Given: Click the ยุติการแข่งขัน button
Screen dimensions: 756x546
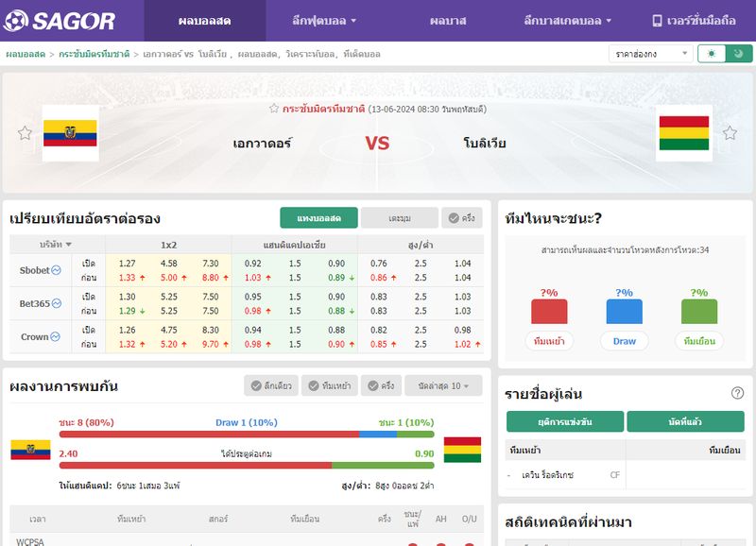Looking at the screenshot, I should pos(564,421).
